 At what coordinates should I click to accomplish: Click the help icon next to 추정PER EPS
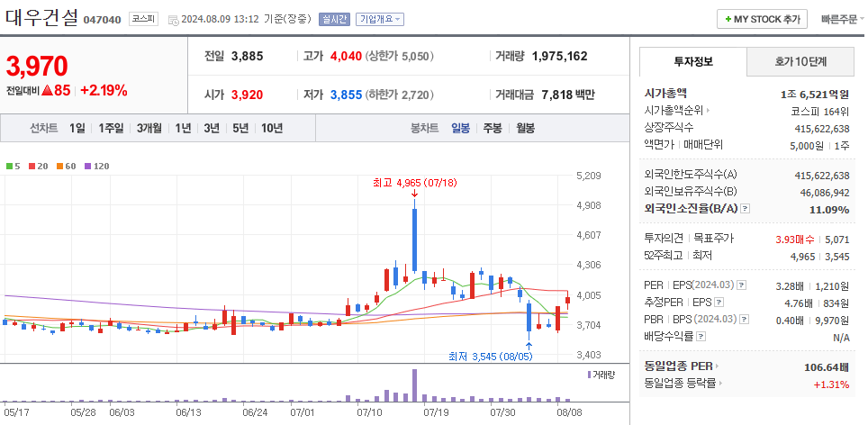[719, 303]
